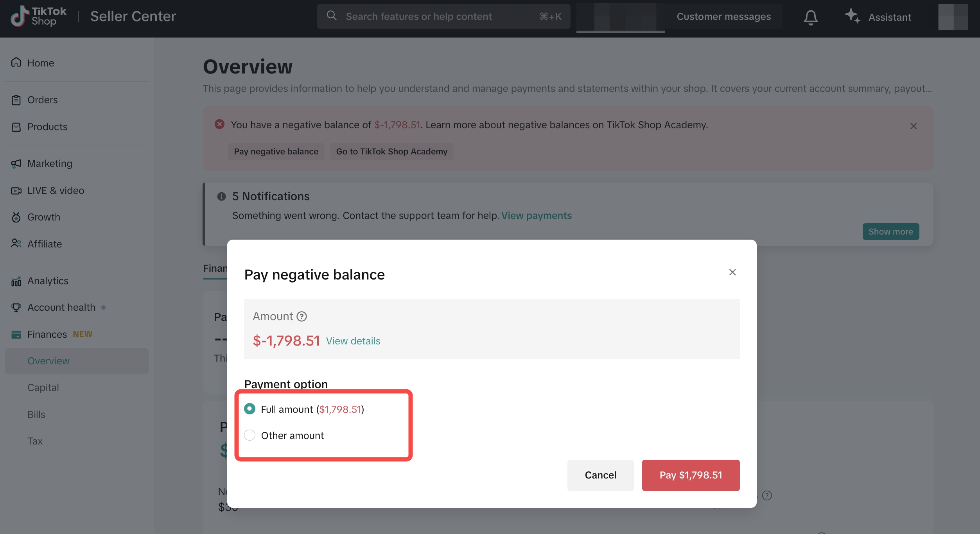
Task: Click the Analytics chart icon
Action: tap(16, 281)
